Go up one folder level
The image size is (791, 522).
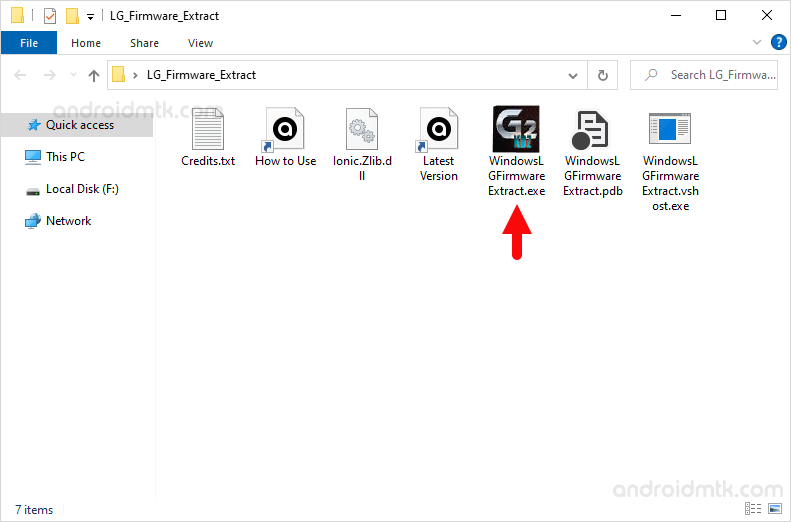tap(94, 75)
